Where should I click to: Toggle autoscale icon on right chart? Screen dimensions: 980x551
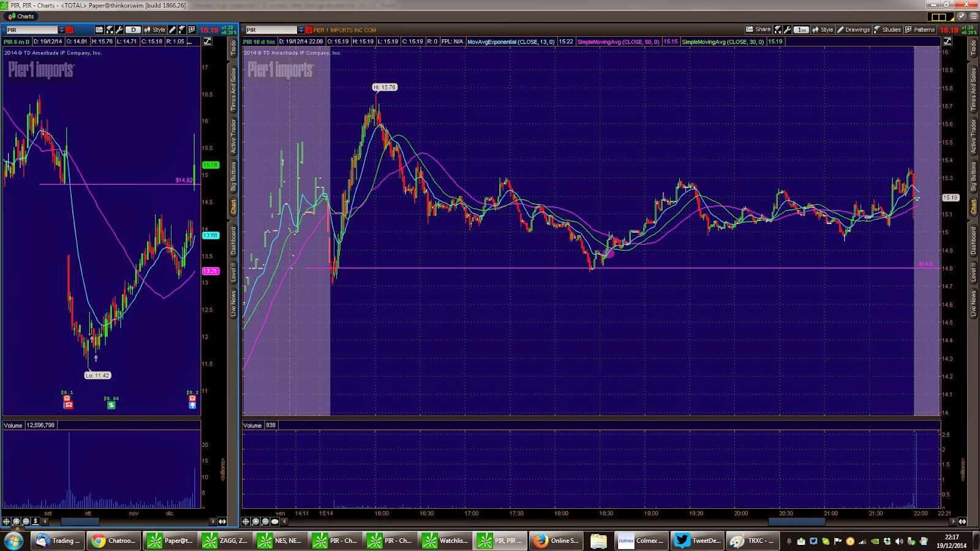pos(948,41)
